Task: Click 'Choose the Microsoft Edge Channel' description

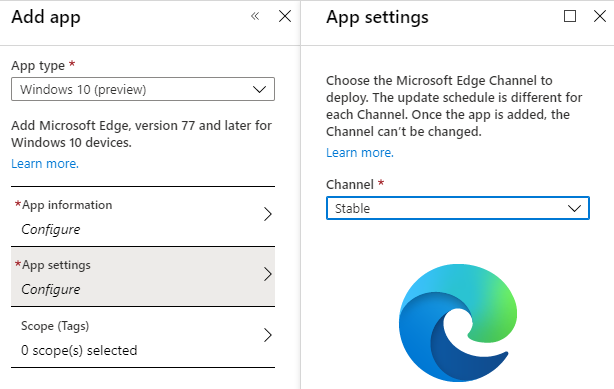Action: (454, 106)
